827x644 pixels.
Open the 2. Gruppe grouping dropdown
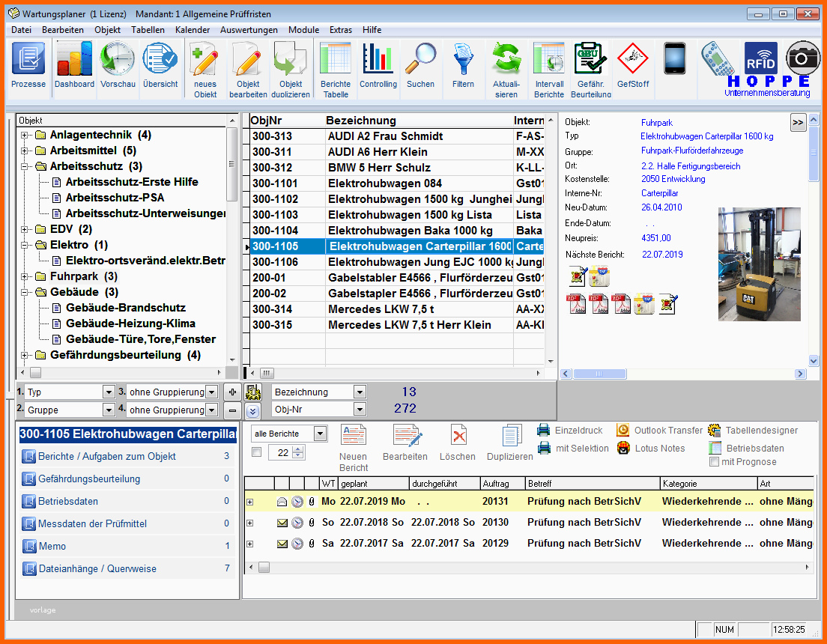109,410
